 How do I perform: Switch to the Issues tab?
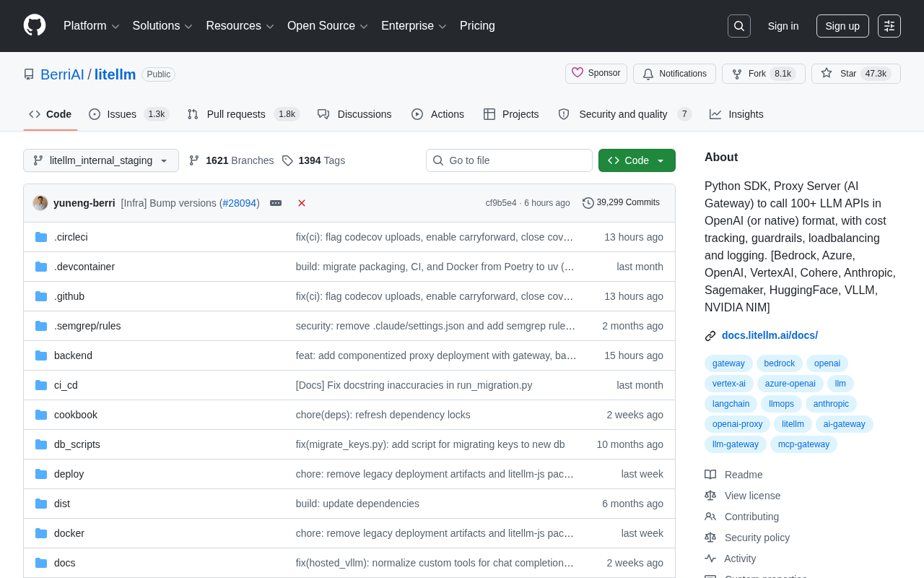point(128,114)
